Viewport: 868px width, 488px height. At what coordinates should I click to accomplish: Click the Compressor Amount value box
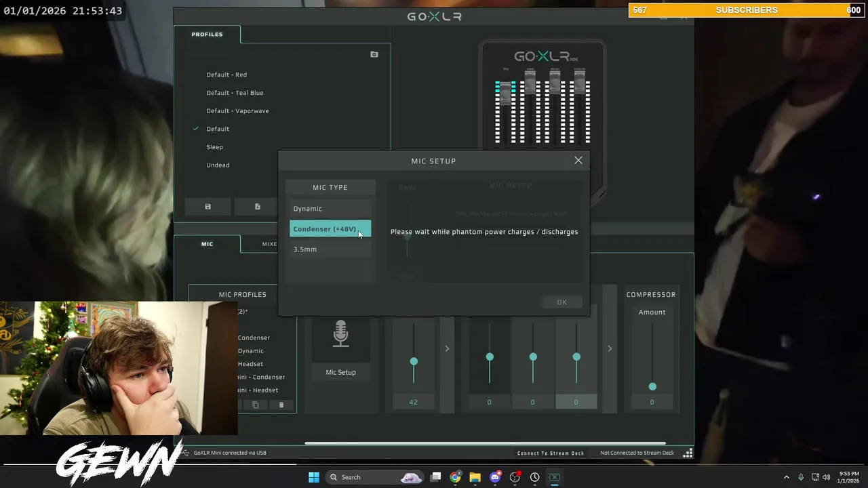click(652, 402)
